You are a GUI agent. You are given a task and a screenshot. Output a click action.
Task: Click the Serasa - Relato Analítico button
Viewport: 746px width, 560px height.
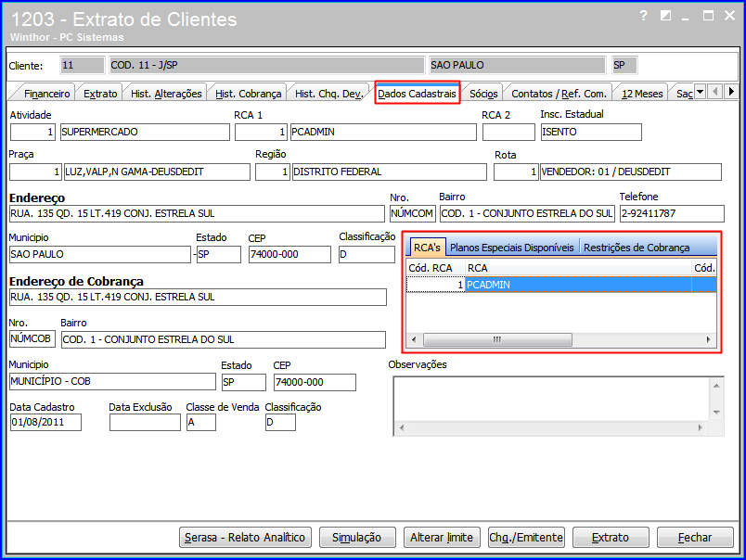pyautogui.click(x=245, y=537)
